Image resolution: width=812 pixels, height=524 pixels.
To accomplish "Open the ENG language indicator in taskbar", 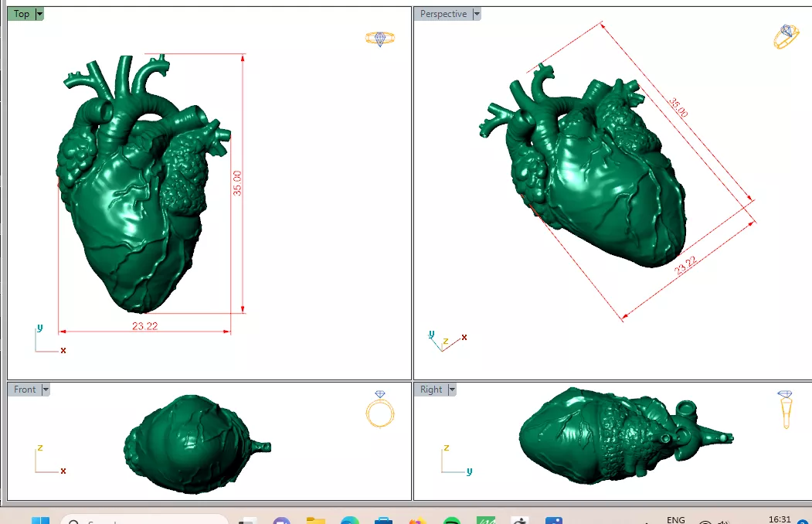I will [x=675, y=519].
